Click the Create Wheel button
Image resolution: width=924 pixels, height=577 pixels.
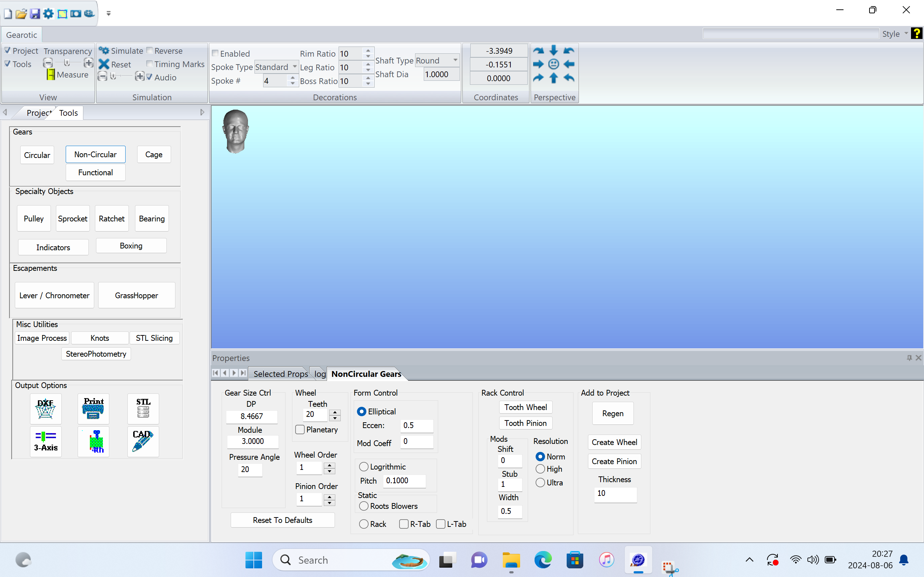coord(614,442)
